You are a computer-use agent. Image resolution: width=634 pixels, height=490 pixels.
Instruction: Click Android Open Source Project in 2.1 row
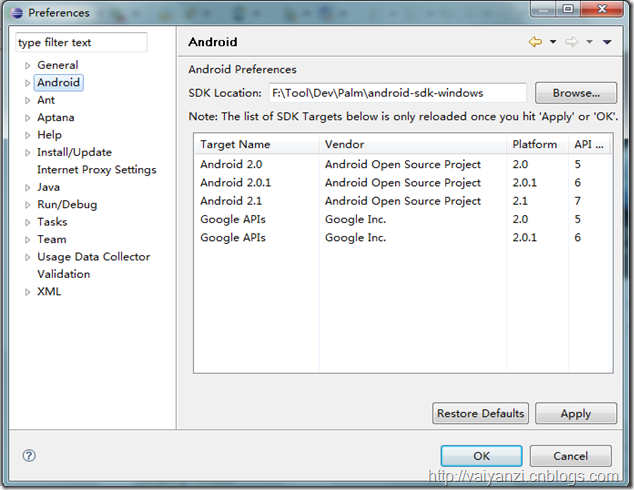click(403, 201)
